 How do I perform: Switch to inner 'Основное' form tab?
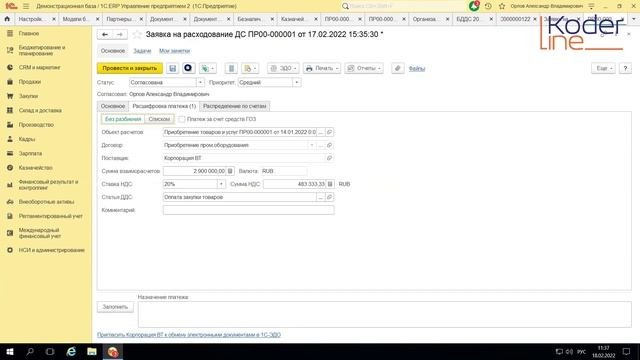pos(113,106)
